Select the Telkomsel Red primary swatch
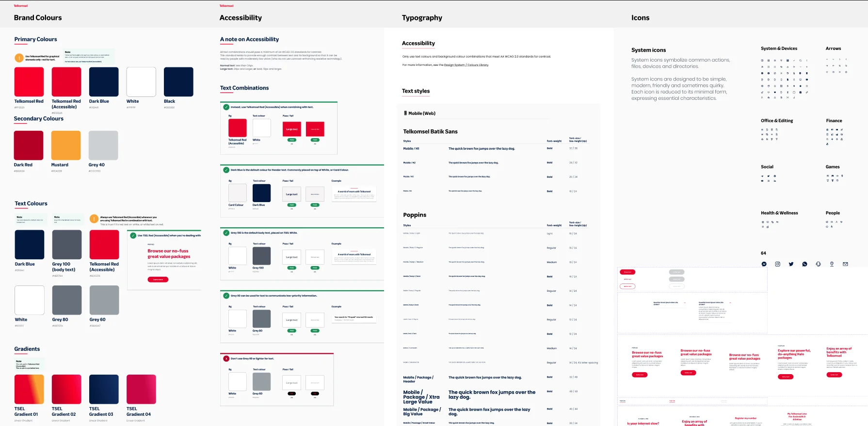This screenshot has height=426, width=868. tap(29, 82)
